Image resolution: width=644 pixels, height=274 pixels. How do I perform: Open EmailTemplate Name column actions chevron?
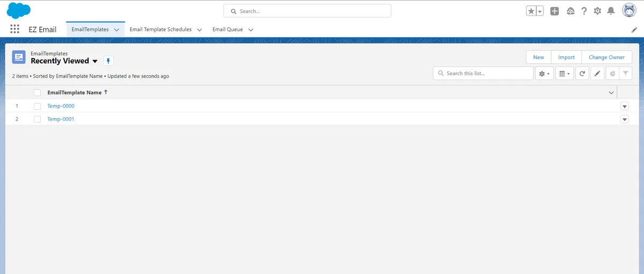click(x=611, y=93)
